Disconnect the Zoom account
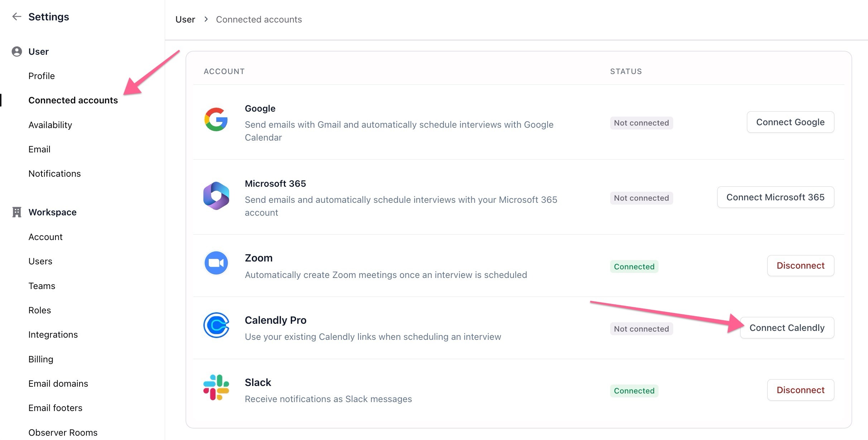 tap(800, 265)
